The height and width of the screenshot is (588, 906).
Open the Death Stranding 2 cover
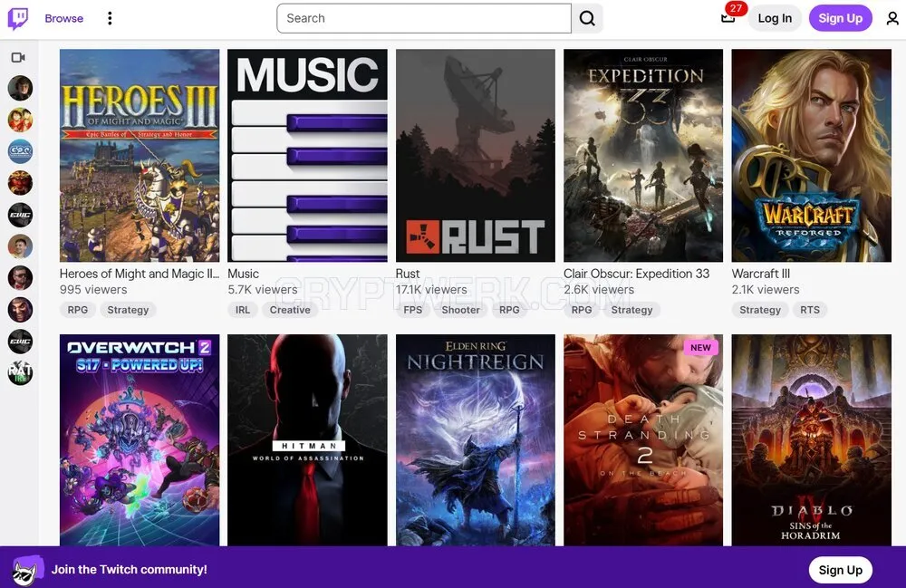[643, 440]
